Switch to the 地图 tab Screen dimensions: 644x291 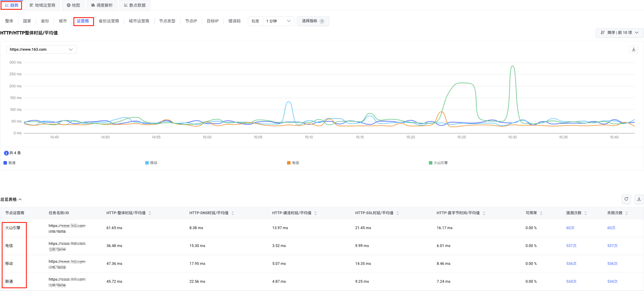(73, 5)
